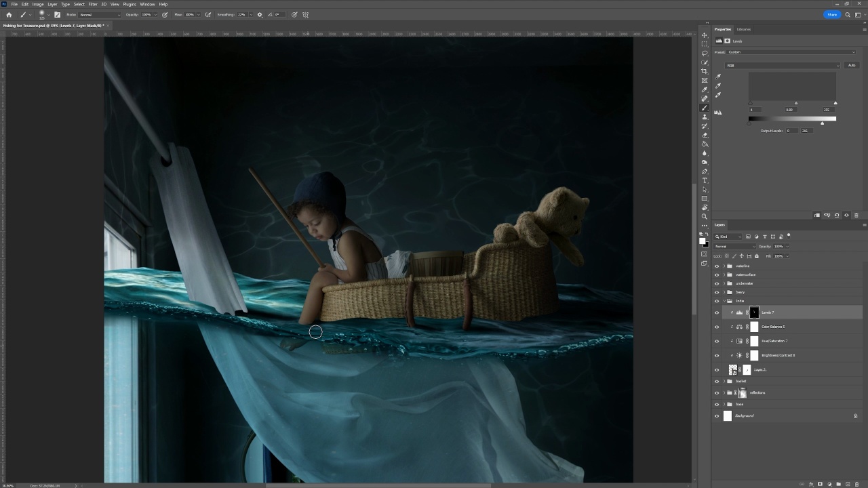Click the black point eyedropper in Levels
Viewport: 868px width, 488px height.
718,77
